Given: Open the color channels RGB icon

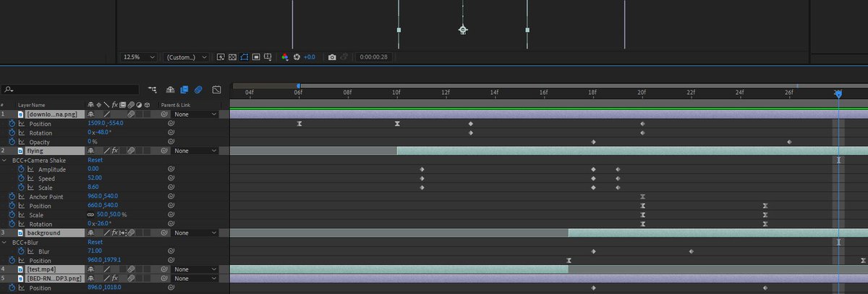Looking at the screenshot, I should pos(285,56).
